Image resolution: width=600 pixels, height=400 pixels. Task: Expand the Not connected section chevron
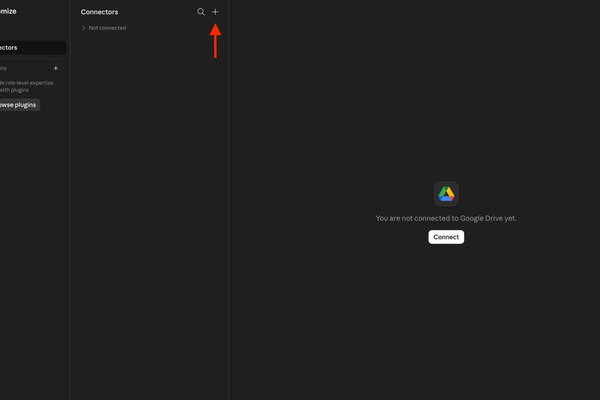[83, 28]
